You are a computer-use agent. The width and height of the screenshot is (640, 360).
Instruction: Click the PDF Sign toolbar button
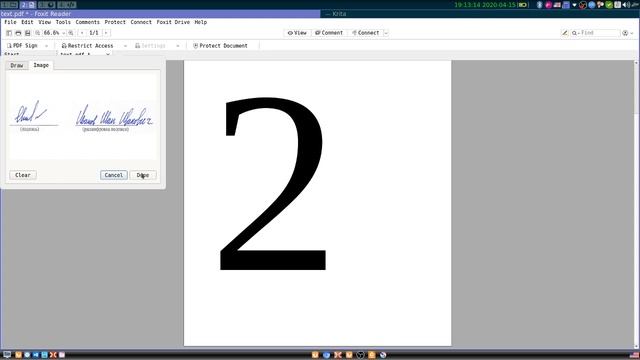point(22,46)
